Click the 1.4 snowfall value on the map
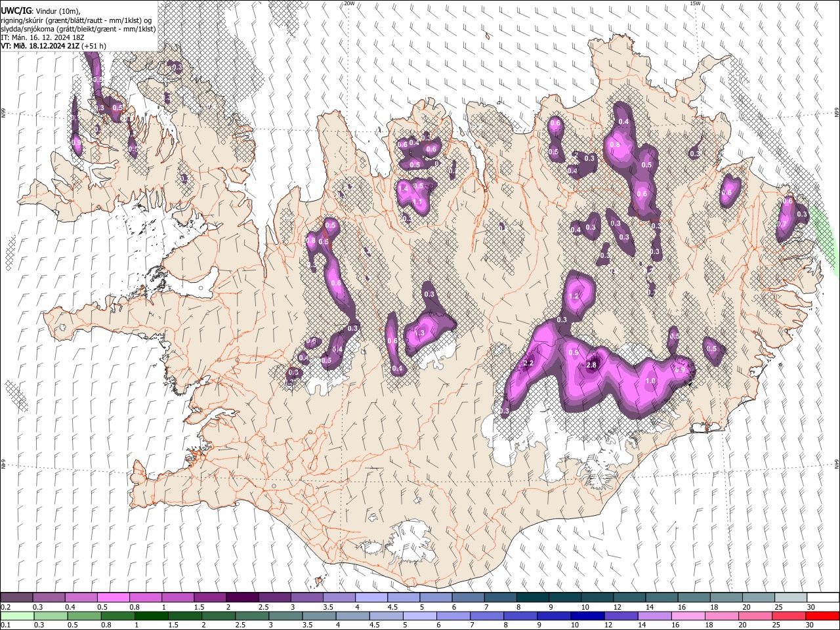Screen dimensions: 840x630 pyautogui.click(x=404, y=188)
